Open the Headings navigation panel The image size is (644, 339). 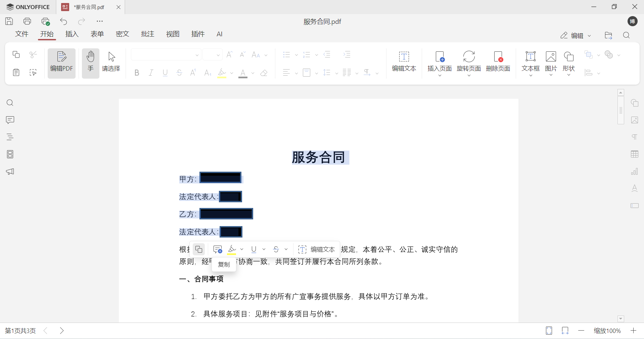click(x=10, y=137)
